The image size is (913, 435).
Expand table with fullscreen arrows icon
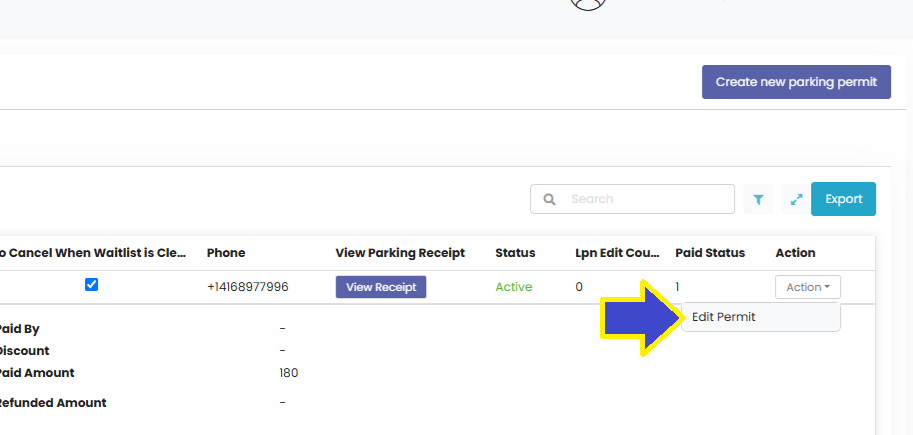tap(796, 199)
